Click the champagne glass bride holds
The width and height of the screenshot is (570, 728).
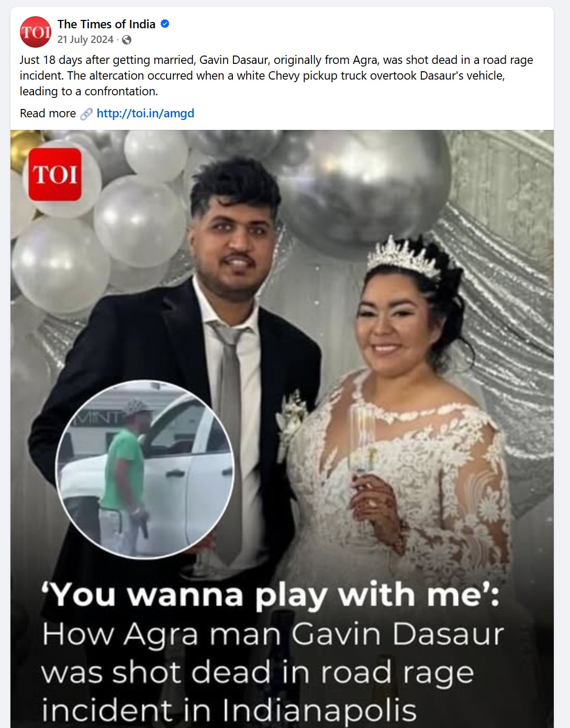(x=362, y=445)
